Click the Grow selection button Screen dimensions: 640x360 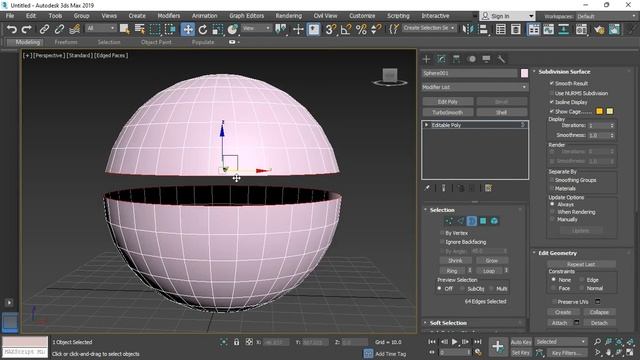(x=492, y=260)
